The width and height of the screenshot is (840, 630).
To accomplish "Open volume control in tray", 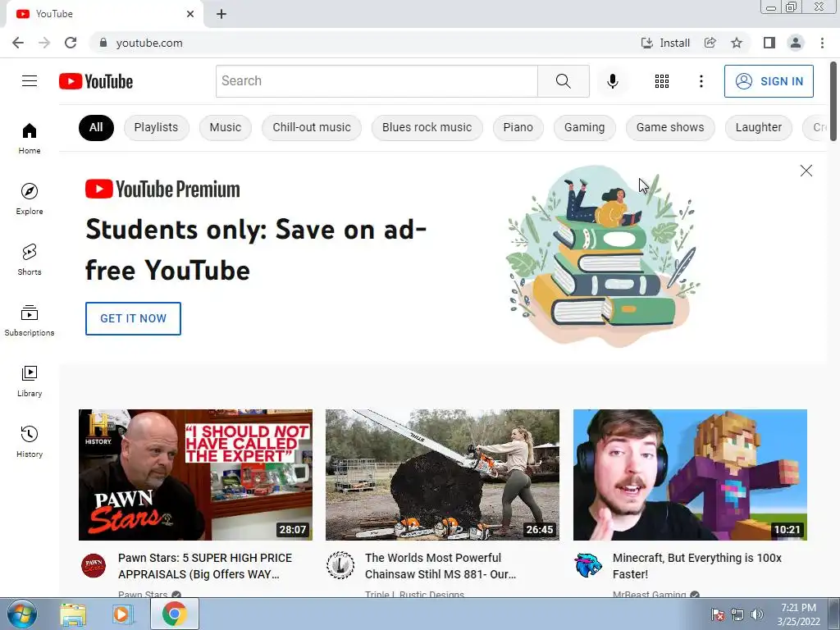I will point(757,614).
